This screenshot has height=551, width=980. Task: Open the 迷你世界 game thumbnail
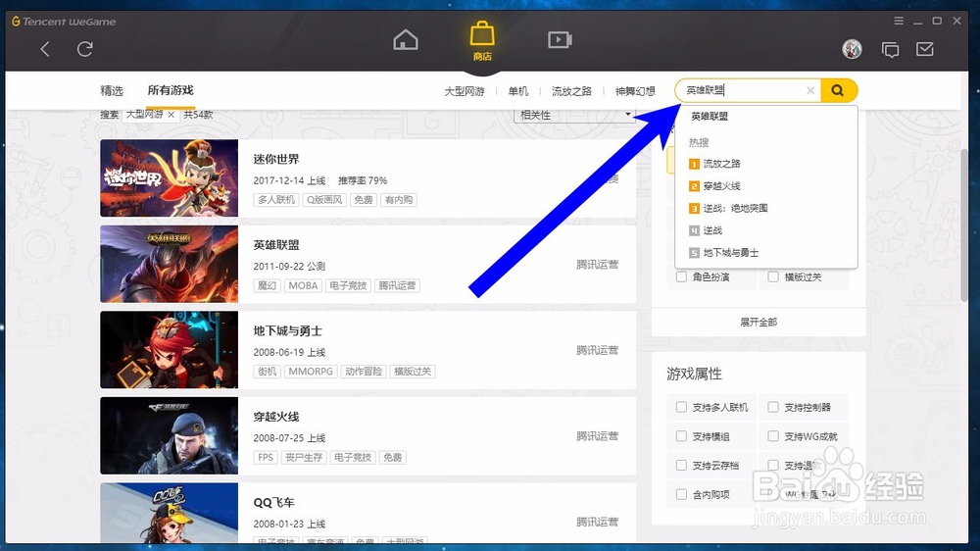click(x=169, y=178)
